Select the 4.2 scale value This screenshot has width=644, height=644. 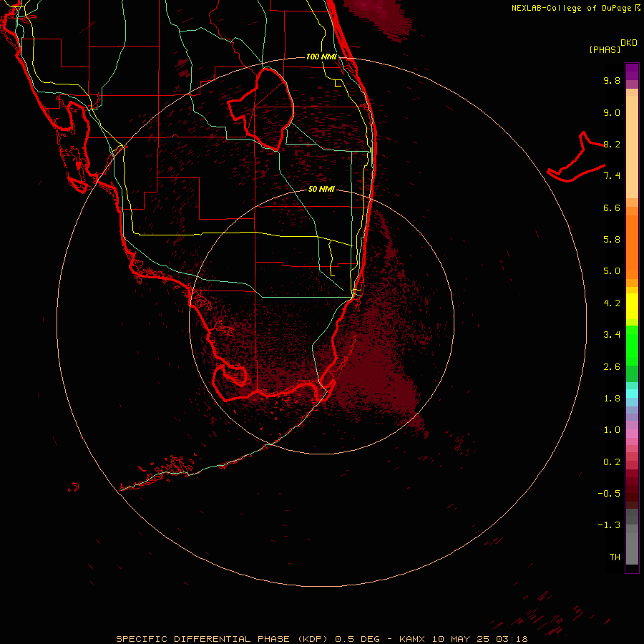pos(612,303)
